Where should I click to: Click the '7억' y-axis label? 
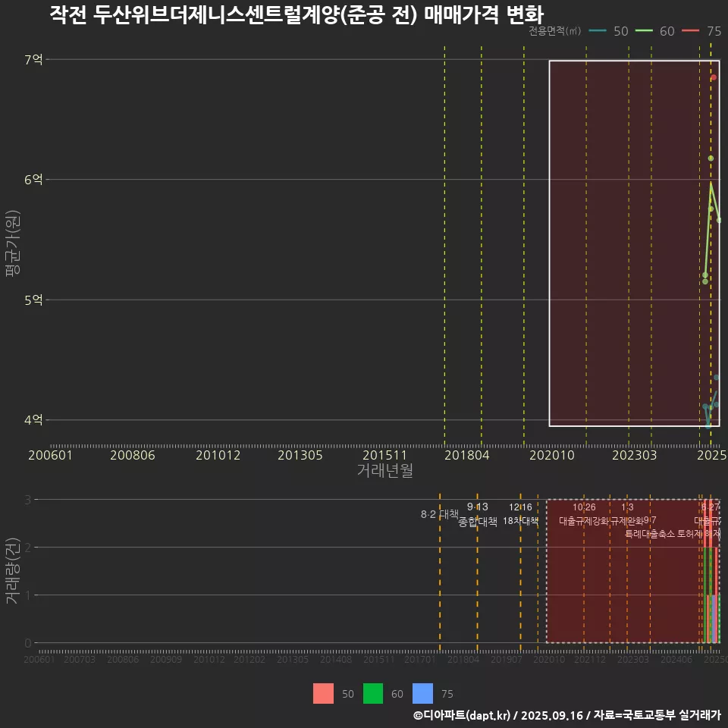[x=33, y=59]
